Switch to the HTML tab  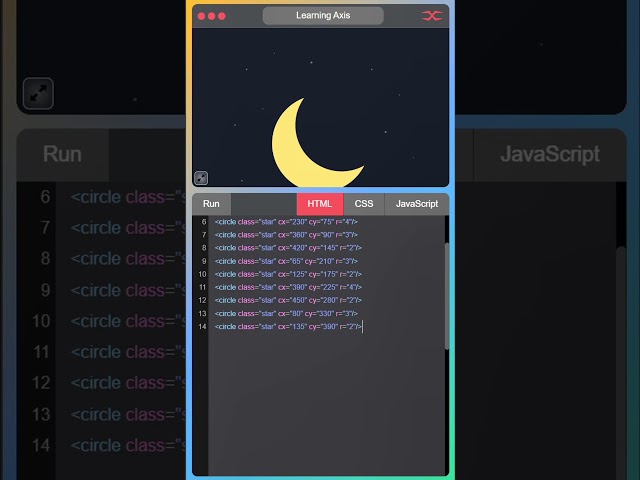(320, 204)
